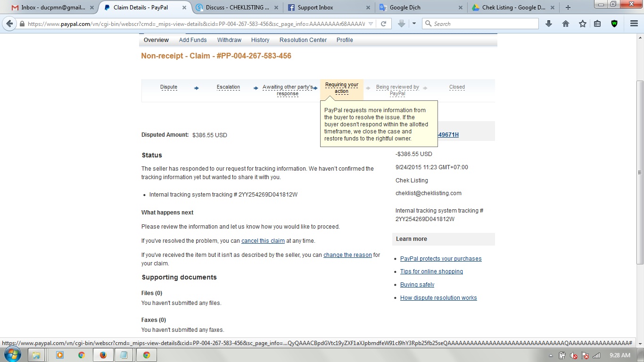Open transaction ID link ending 49671H

tap(448, 135)
